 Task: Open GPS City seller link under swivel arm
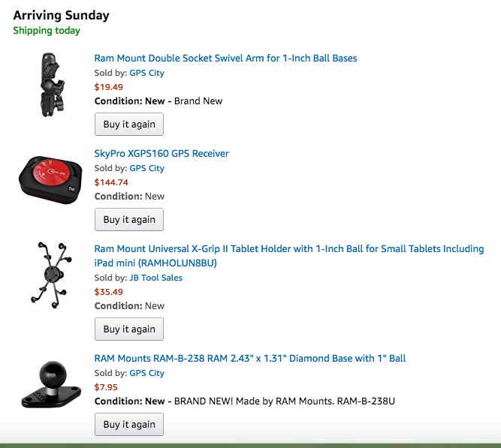[146, 73]
